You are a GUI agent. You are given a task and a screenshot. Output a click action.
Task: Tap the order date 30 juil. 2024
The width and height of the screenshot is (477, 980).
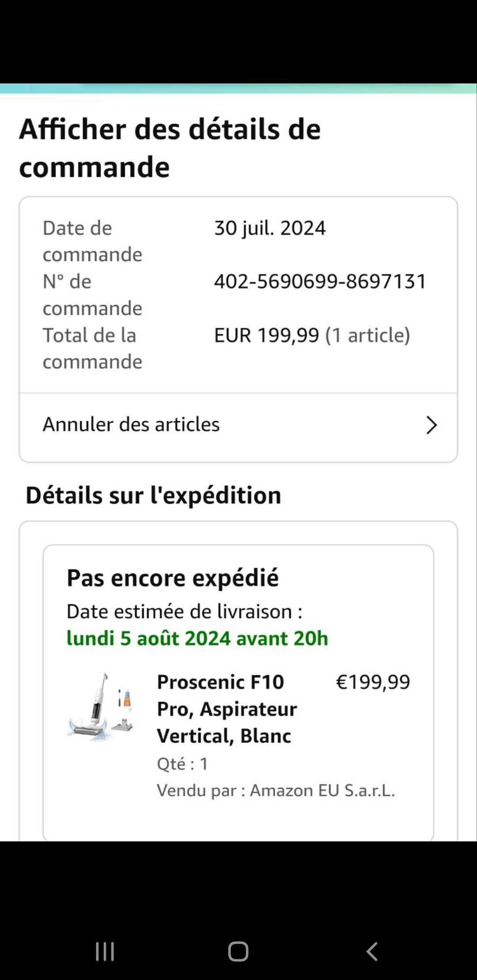coord(270,228)
